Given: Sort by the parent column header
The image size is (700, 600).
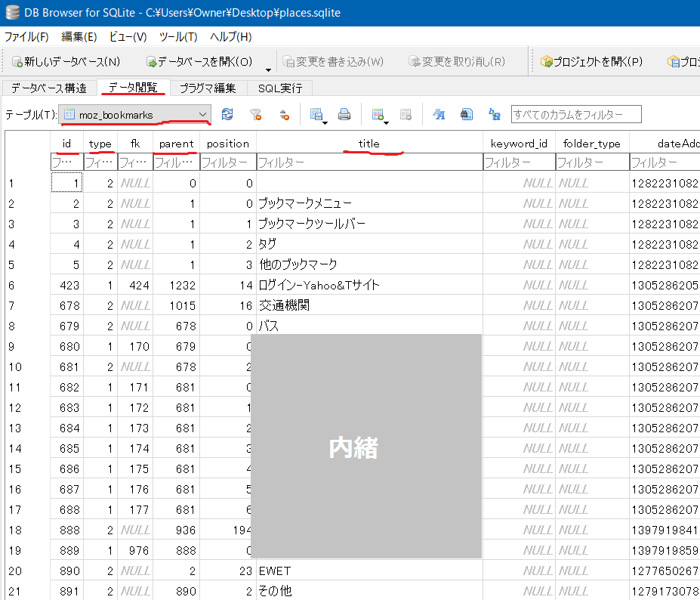Looking at the screenshot, I should click(x=177, y=144).
